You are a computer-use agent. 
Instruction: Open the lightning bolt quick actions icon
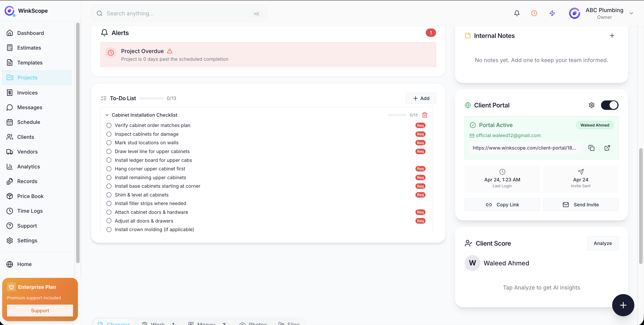(552, 13)
